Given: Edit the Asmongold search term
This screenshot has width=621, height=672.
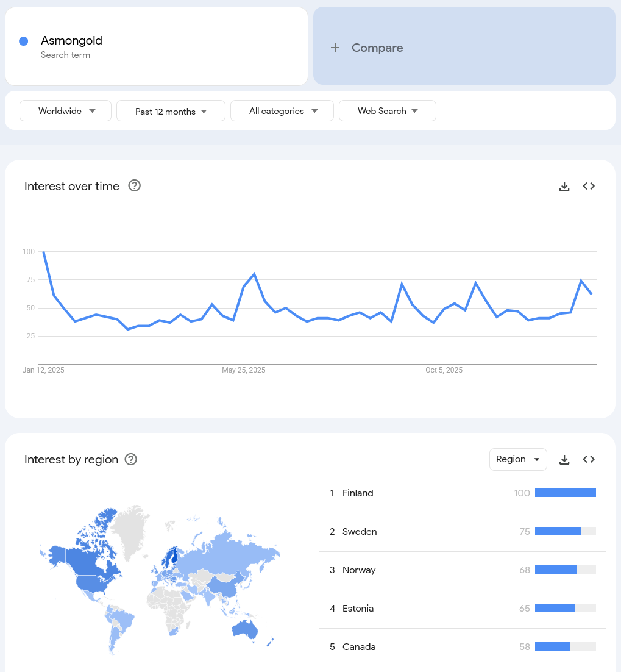Looking at the screenshot, I should coord(71,41).
